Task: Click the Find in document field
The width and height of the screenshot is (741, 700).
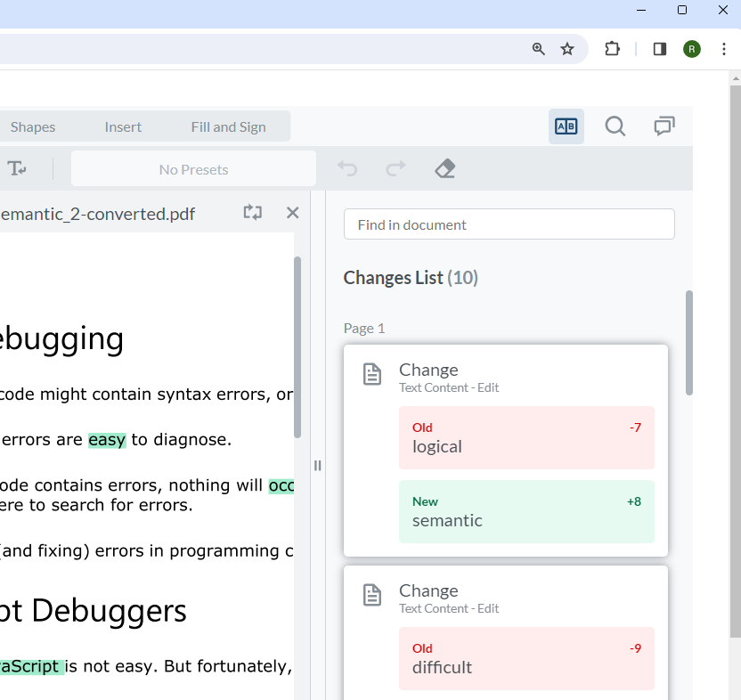Action: [x=509, y=224]
